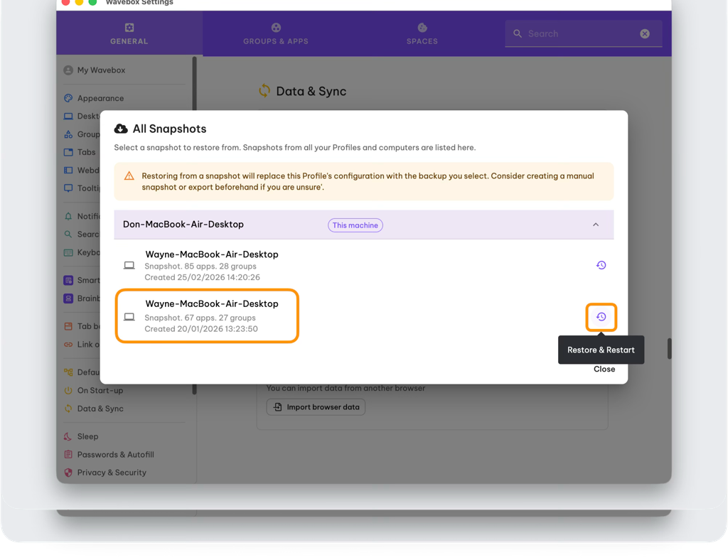This screenshot has width=728, height=560.
Task: Click the Sleep moon icon in sidebar
Action: click(x=68, y=436)
